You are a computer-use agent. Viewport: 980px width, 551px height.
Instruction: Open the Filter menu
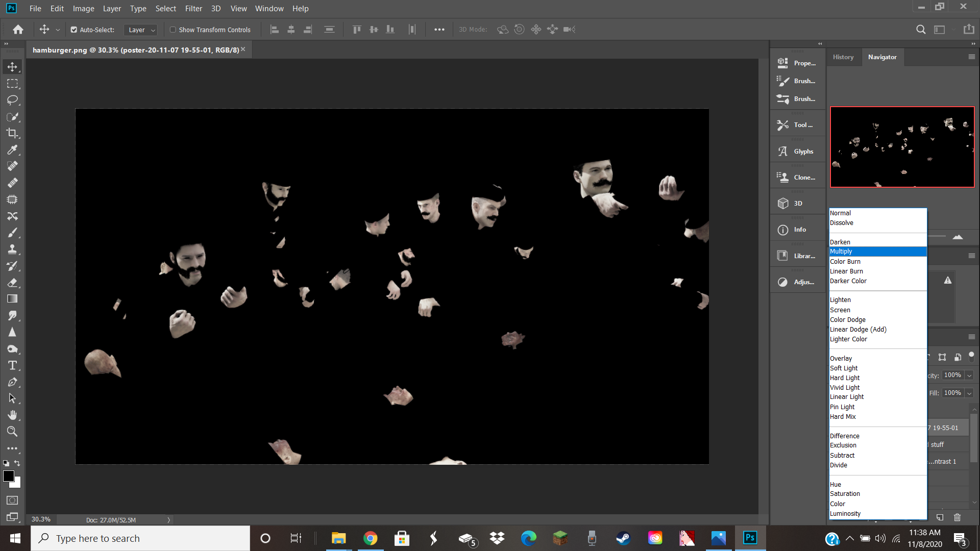point(193,9)
